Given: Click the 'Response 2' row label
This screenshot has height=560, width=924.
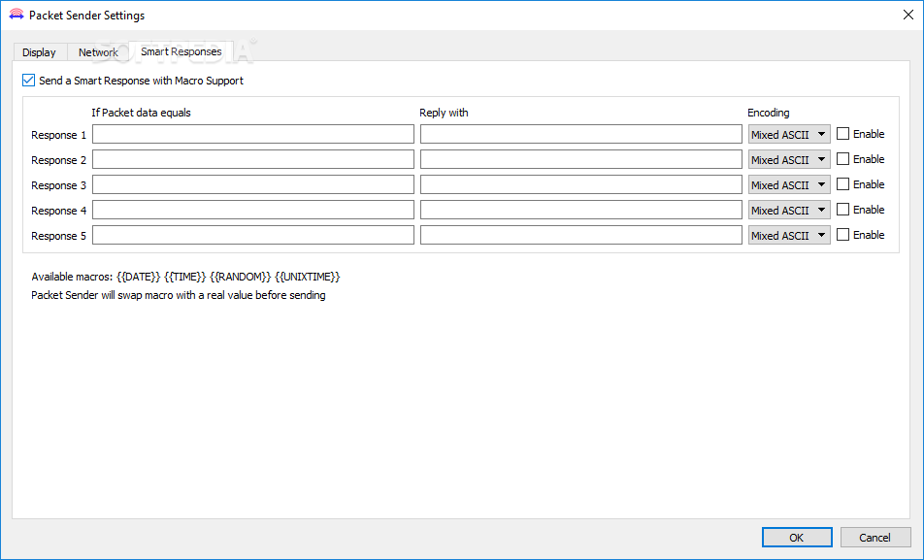Looking at the screenshot, I should pyautogui.click(x=59, y=160).
